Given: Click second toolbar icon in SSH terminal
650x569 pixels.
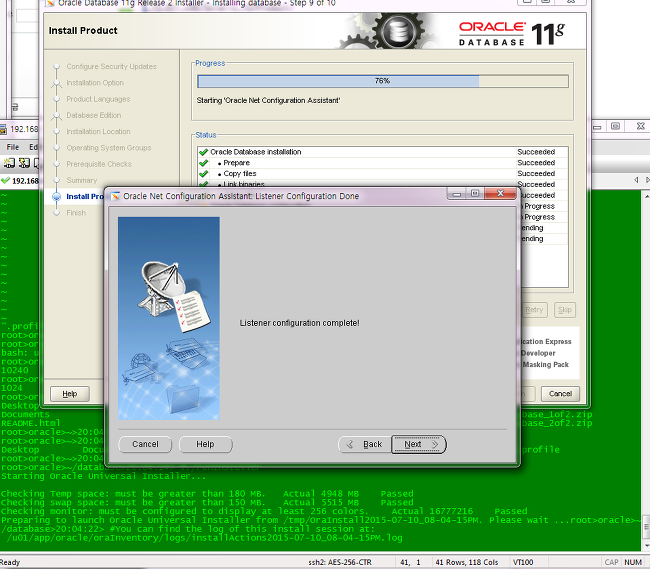Looking at the screenshot, I should point(24,163).
